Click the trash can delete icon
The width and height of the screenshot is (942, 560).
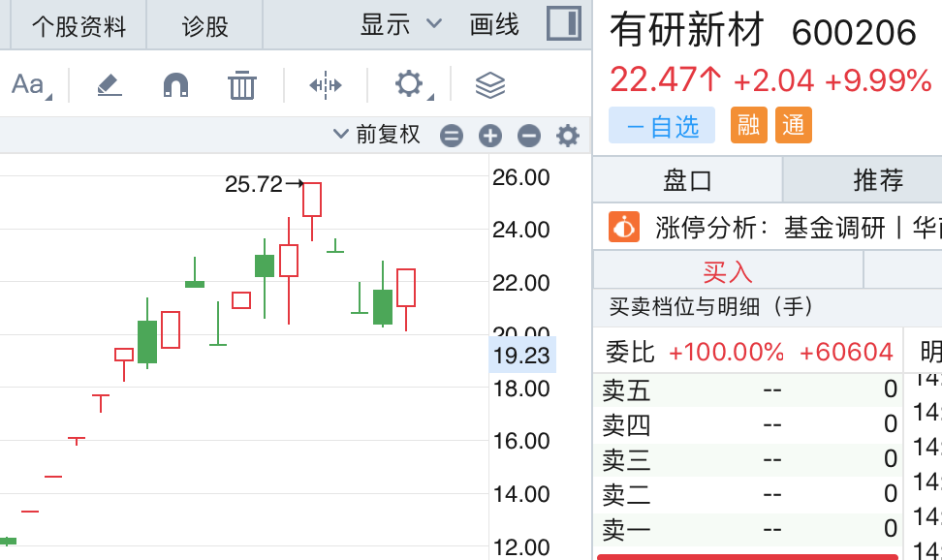coord(241,85)
